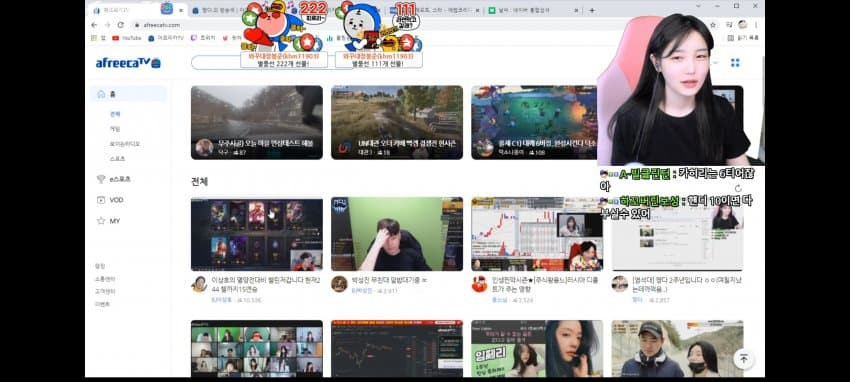Click the scroll-to-top arrow button
The width and height of the screenshot is (850, 382).
pyautogui.click(x=744, y=358)
